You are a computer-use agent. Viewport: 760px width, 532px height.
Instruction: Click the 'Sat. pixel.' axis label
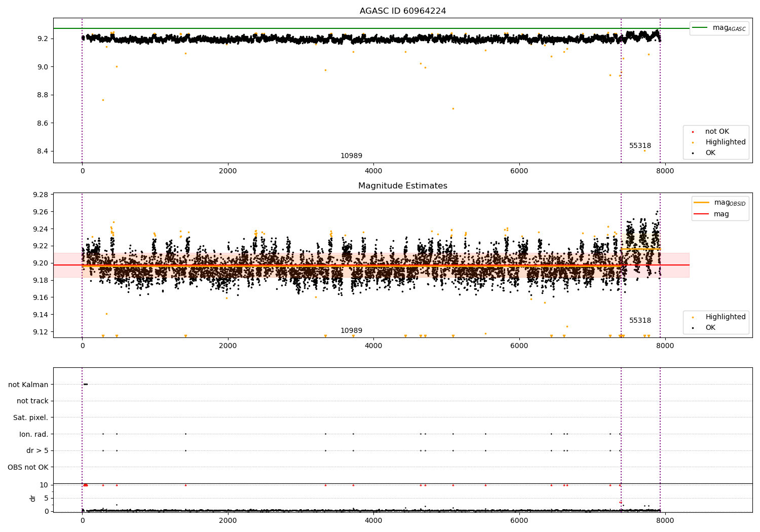point(31,417)
